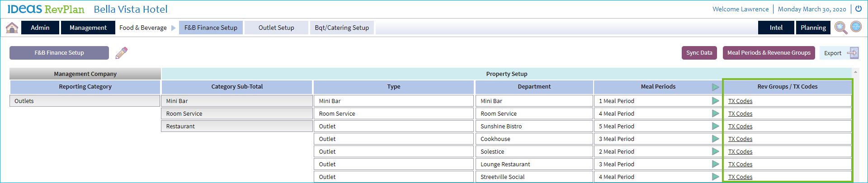Viewport: 868px width, 183px height.
Task: Expand Sunshine Bistro meal period arrow
Action: (715, 126)
